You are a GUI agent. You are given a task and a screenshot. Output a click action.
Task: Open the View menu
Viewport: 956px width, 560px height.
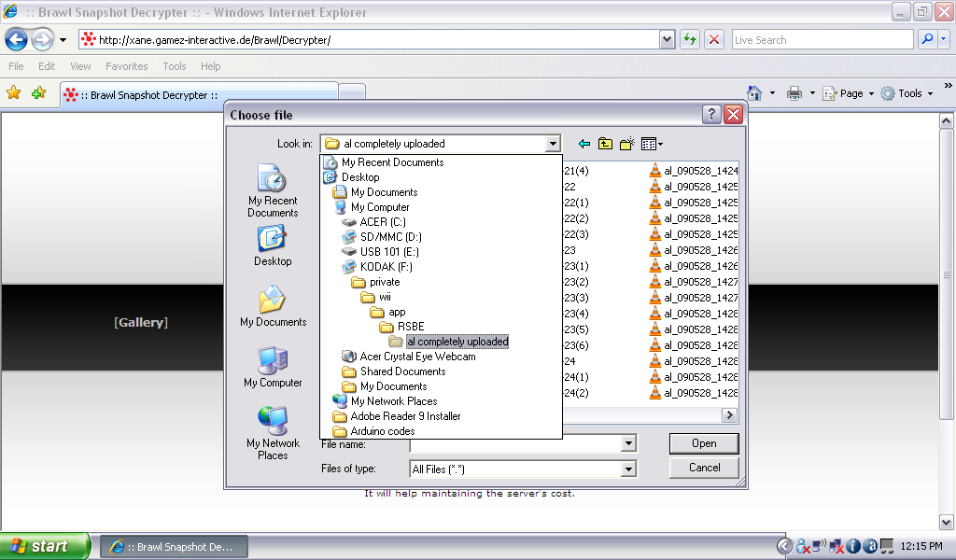[x=80, y=66]
